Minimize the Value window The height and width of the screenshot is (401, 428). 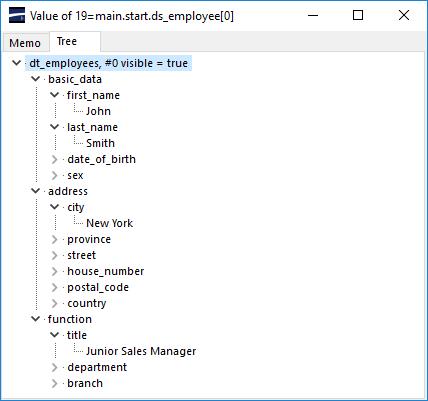[313, 15]
